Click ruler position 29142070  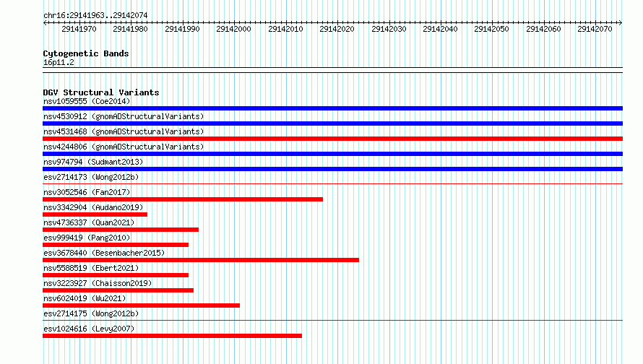pyautogui.click(x=595, y=29)
